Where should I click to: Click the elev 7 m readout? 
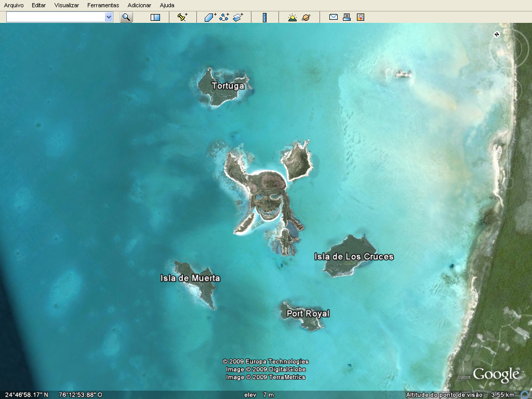click(x=259, y=395)
